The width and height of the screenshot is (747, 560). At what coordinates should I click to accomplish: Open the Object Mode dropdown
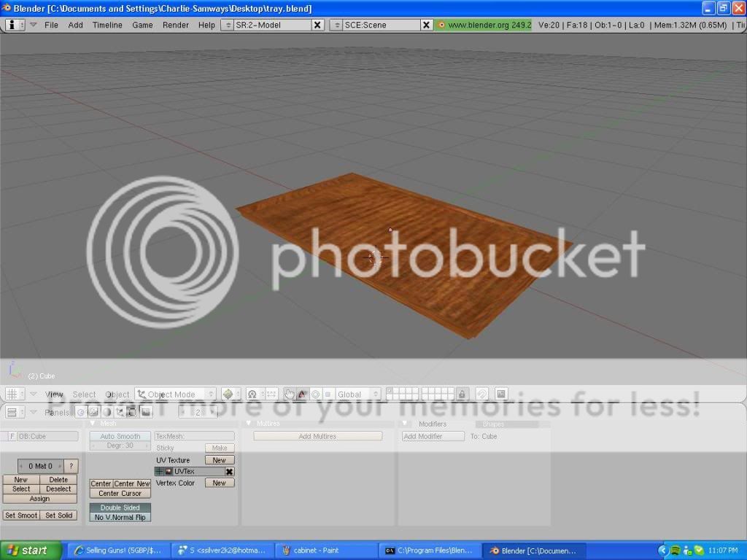click(175, 394)
